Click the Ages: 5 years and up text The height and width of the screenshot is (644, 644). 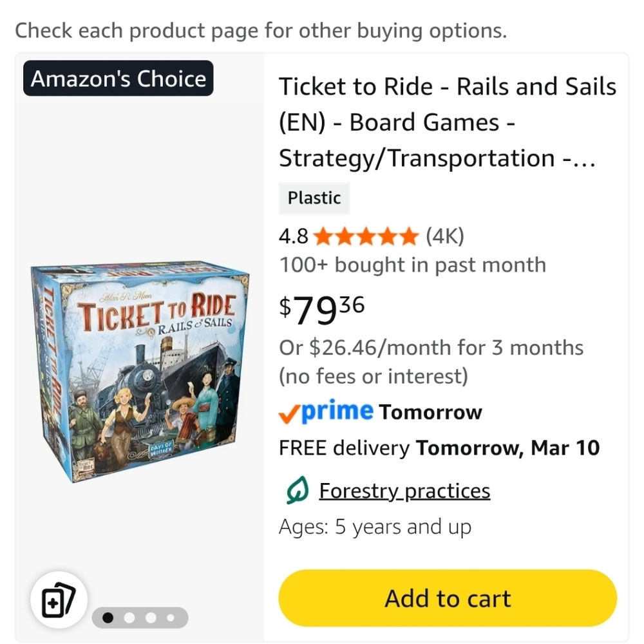pos(375,527)
